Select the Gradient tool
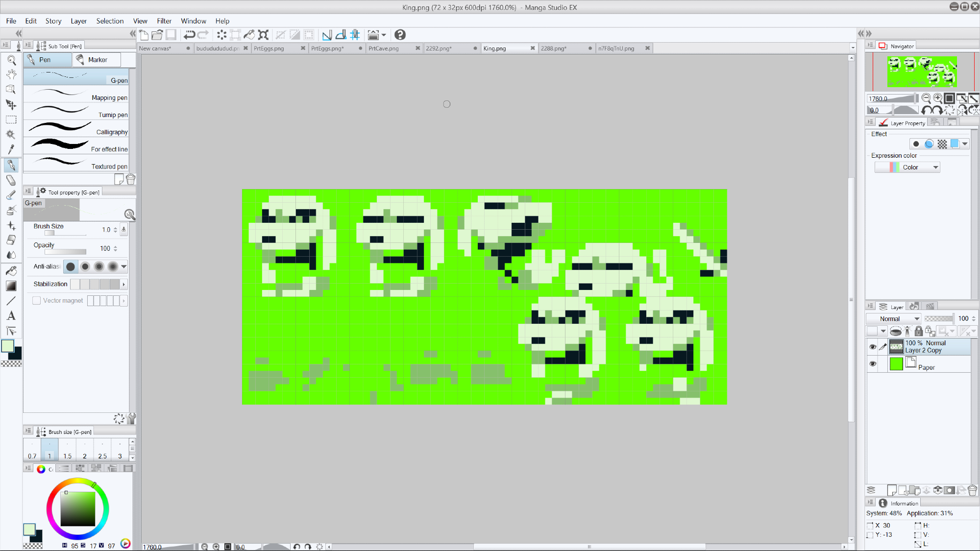This screenshot has width=980, height=551. click(11, 286)
